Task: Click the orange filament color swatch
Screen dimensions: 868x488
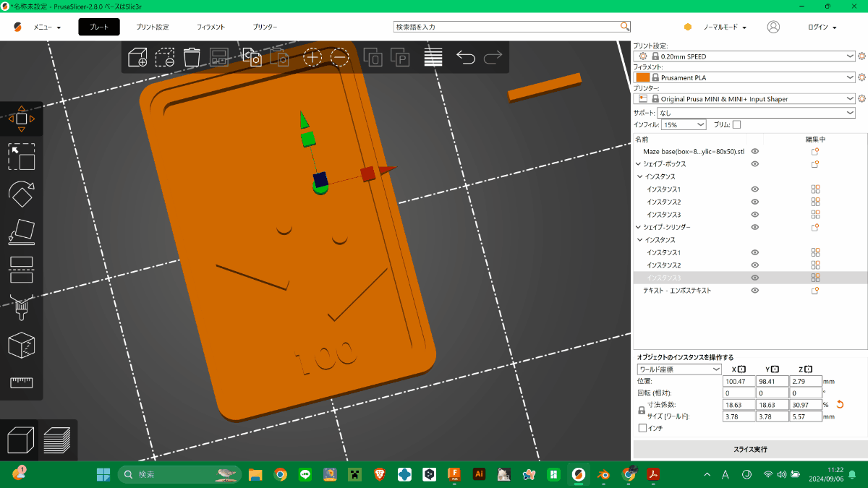Action: pos(642,77)
